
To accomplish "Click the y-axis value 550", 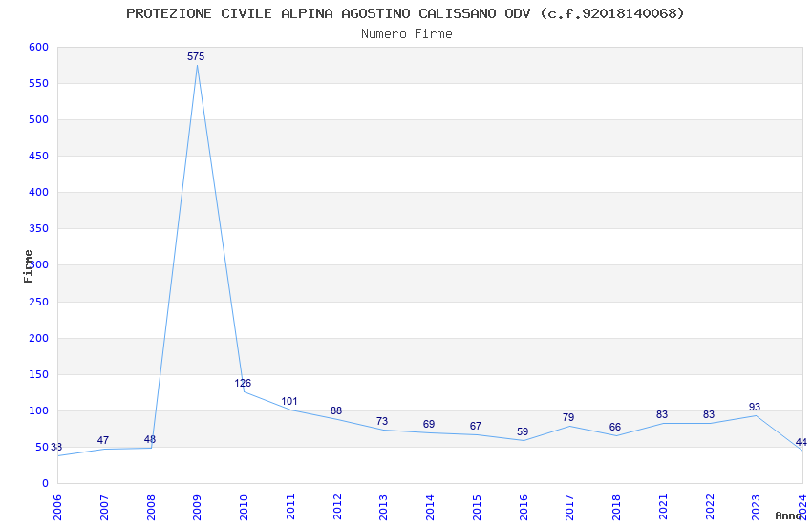I will (39, 83).
